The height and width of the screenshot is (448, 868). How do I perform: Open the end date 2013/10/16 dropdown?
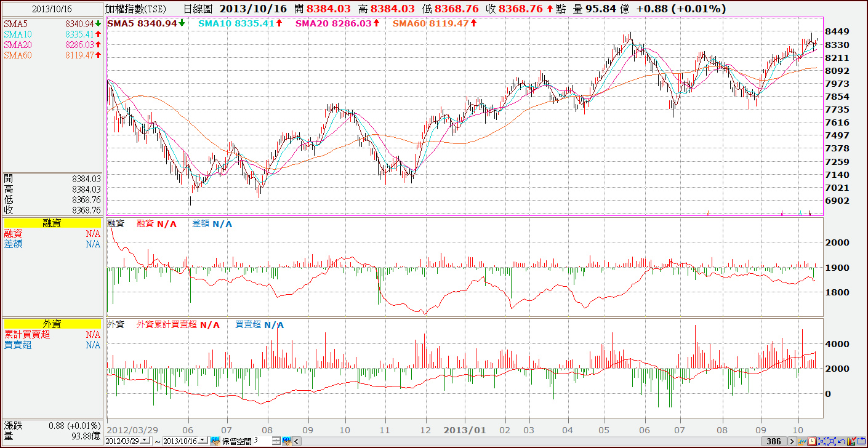[x=203, y=441]
